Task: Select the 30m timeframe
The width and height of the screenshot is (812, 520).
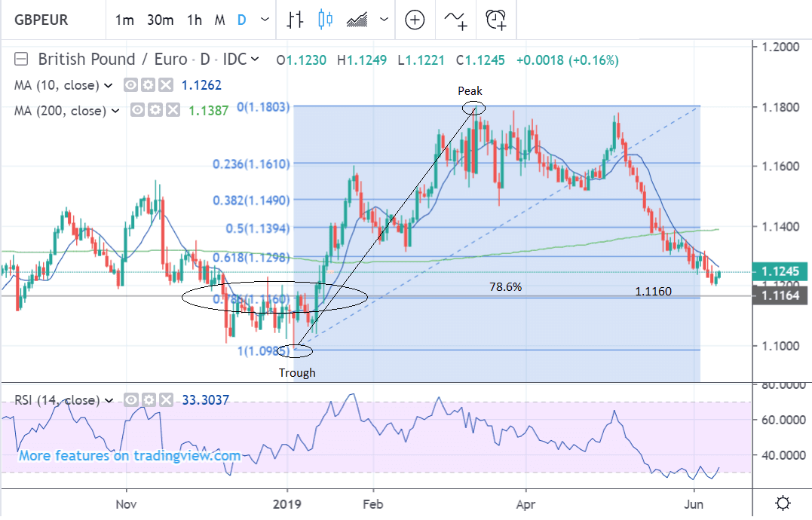Action: 160,20
